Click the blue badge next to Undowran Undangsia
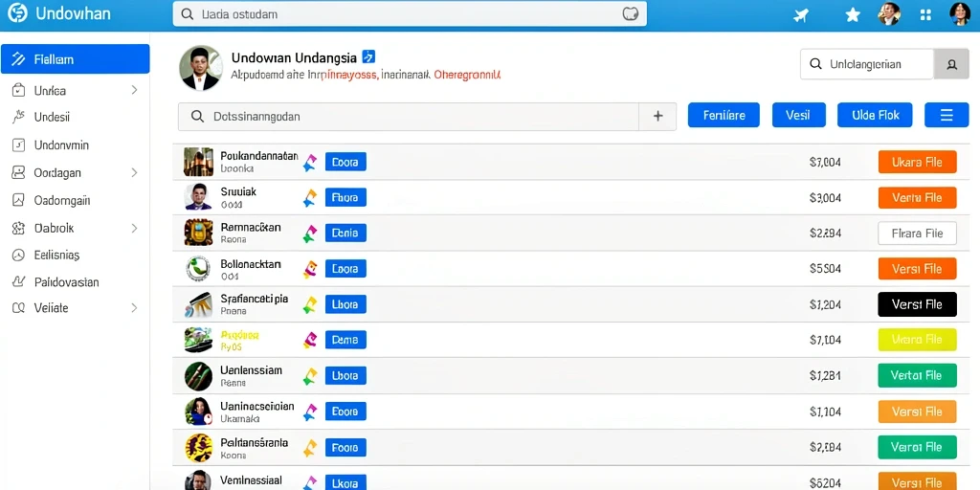 [368, 56]
